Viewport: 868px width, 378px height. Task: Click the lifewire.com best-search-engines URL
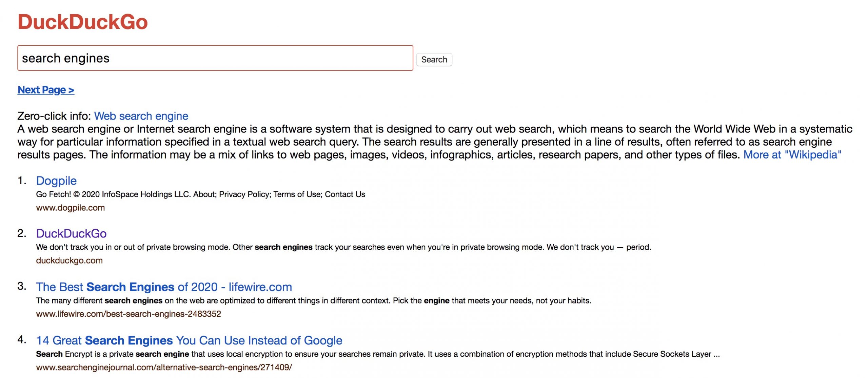point(129,314)
